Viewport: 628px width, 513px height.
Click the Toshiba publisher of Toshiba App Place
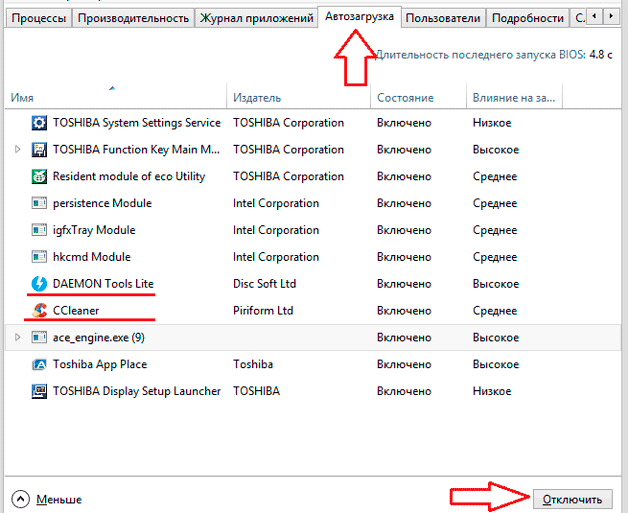pos(253,364)
